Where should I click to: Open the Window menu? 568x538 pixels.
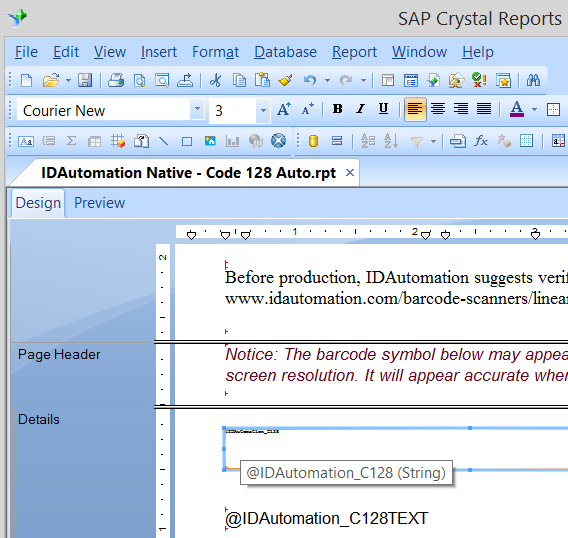click(419, 52)
